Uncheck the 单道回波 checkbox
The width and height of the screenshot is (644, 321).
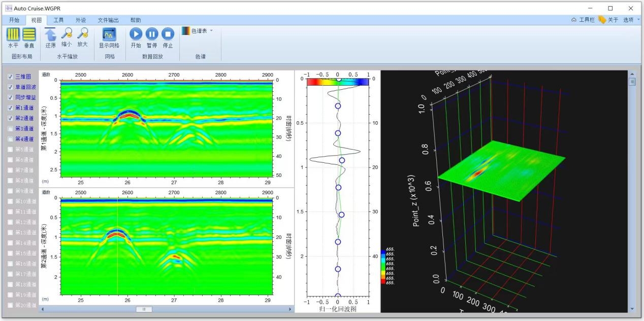pyautogui.click(x=11, y=87)
